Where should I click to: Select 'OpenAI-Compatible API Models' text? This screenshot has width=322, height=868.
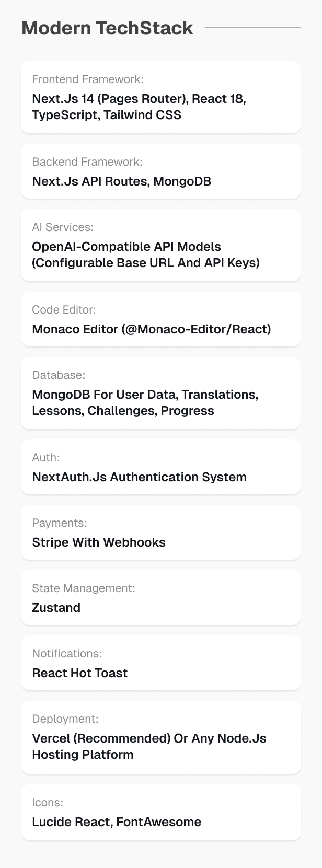point(126,247)
